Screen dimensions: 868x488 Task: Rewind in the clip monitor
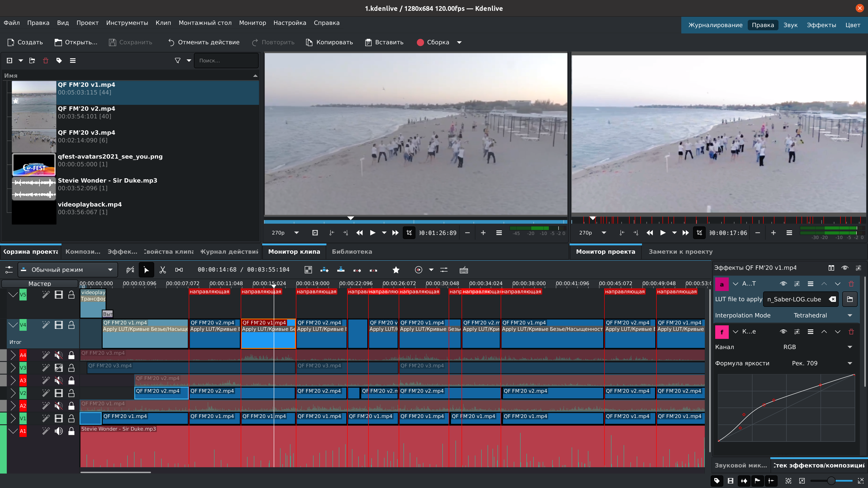point(360,233)
